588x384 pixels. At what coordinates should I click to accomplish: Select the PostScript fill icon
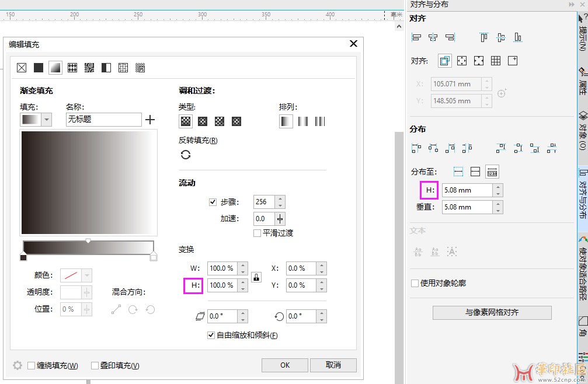click(140, 68)
